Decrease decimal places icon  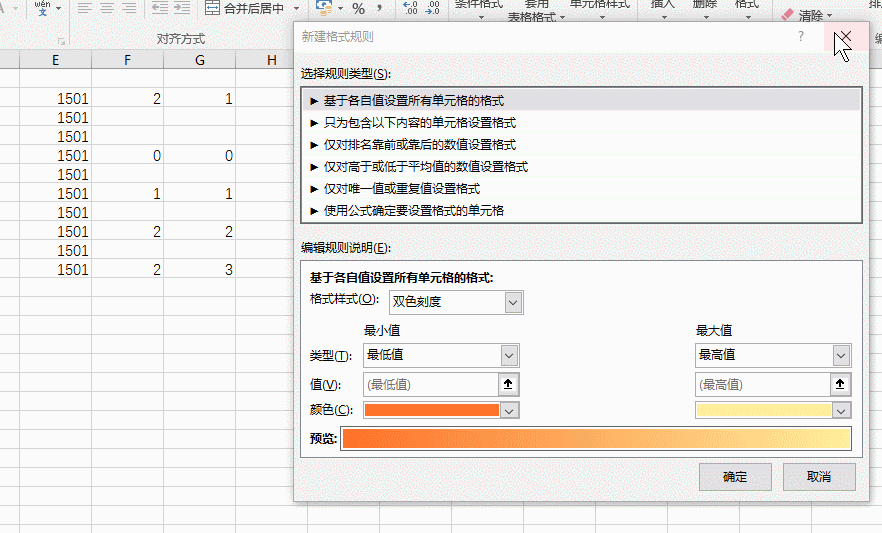[x=433, y=8]
